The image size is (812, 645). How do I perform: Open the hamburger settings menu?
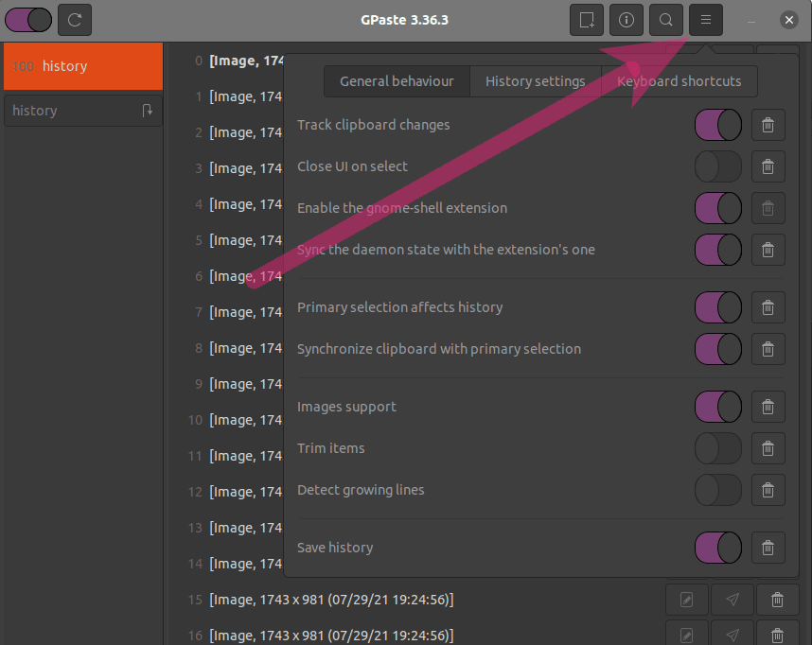pos(706,20)
